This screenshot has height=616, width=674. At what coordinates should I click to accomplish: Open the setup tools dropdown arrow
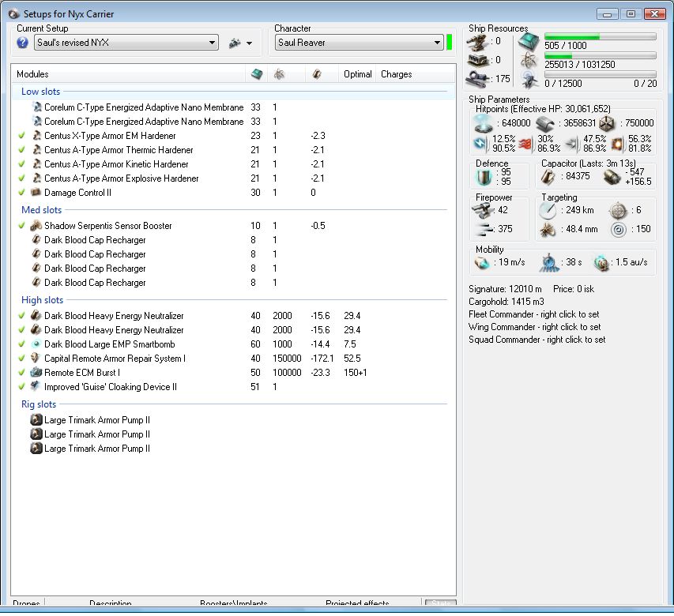(250, 43)
